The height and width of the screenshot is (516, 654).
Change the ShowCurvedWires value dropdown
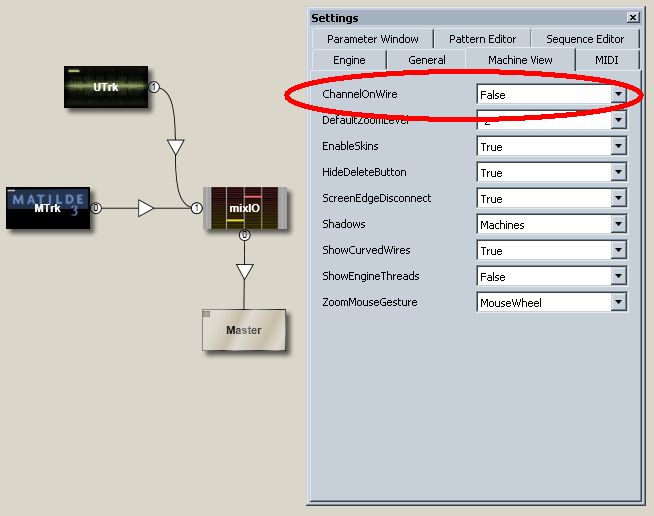[x=618, y=251]
